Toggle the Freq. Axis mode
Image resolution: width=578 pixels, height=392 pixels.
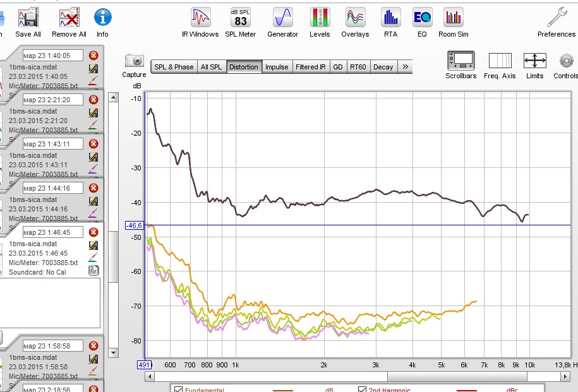coord(500,61)
